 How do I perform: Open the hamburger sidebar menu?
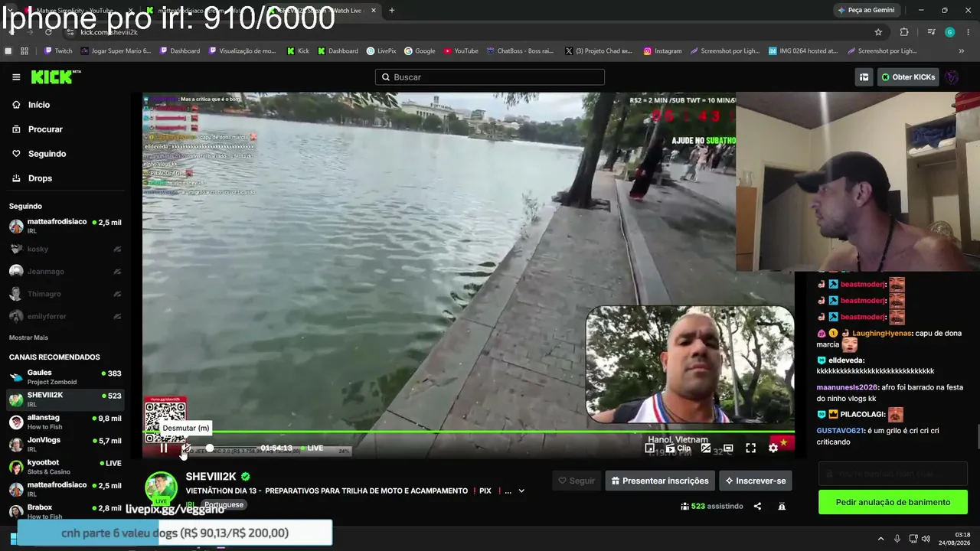point(16,77)
